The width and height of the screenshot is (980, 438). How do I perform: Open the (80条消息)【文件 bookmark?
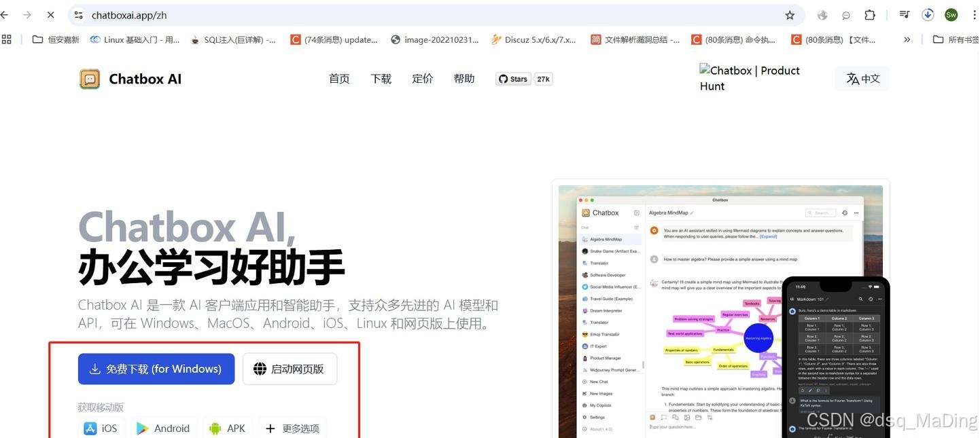(x=833, y=39)
